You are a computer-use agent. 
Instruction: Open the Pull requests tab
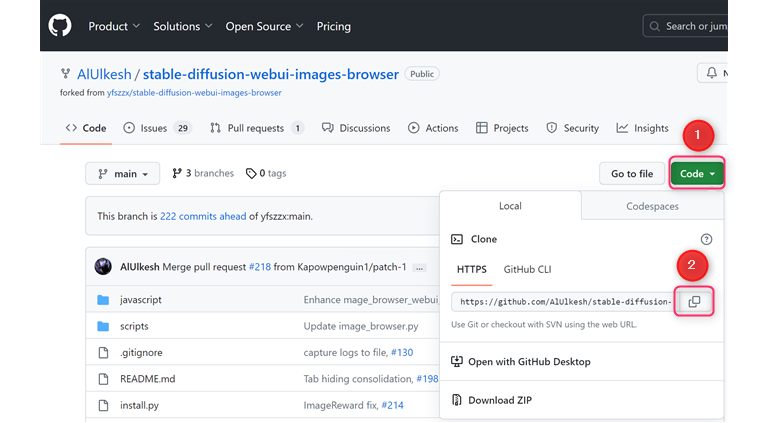pos(257,128)
